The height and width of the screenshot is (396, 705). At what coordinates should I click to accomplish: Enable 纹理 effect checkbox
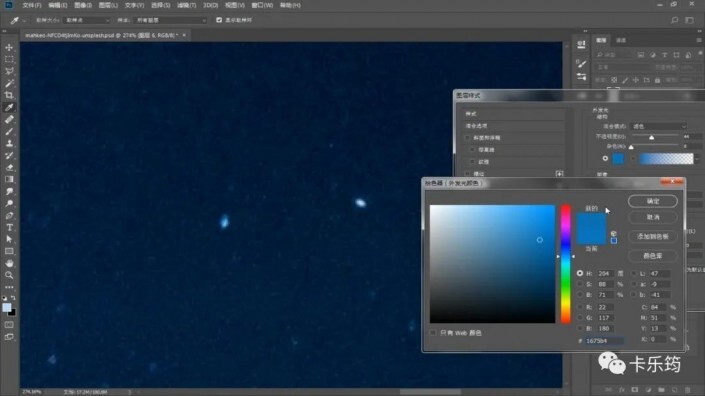[473, 162]
